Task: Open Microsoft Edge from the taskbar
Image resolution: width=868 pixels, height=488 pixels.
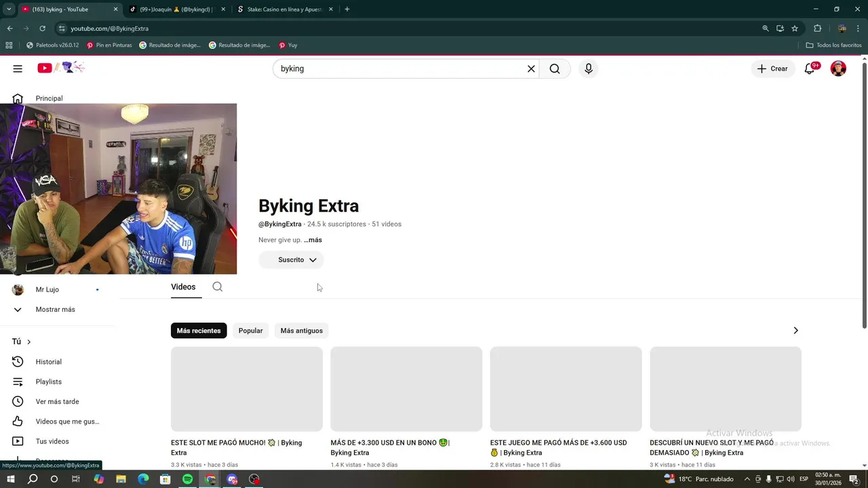Action: (x=143, y=479)
